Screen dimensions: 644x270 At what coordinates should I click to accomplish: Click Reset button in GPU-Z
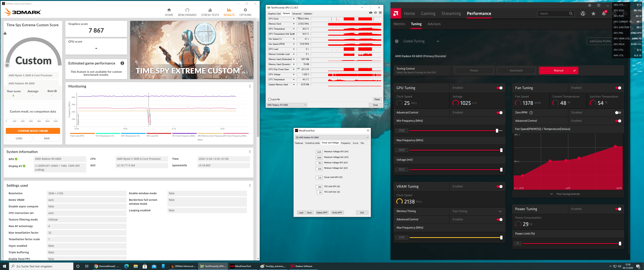(x=377, y=99)
